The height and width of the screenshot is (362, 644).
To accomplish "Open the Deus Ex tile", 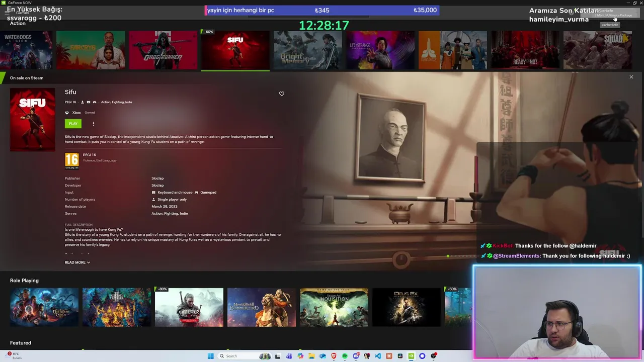I will click(407, 307).
